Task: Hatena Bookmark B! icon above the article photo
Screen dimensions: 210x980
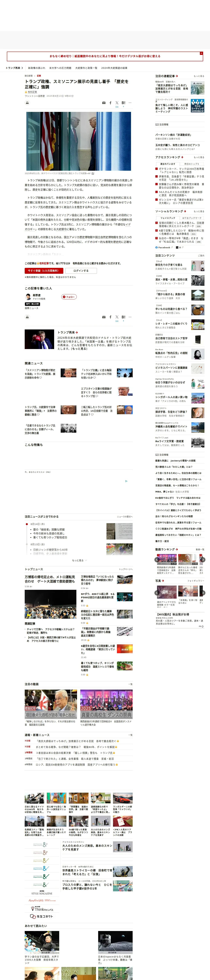Action: pyautogui.click(x=123, y=103)
